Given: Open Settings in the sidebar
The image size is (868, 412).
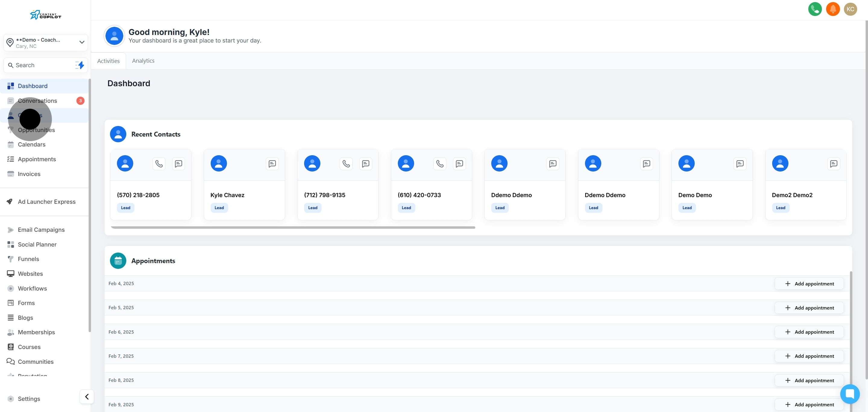Looking at the screenshot, I should 29,398.
